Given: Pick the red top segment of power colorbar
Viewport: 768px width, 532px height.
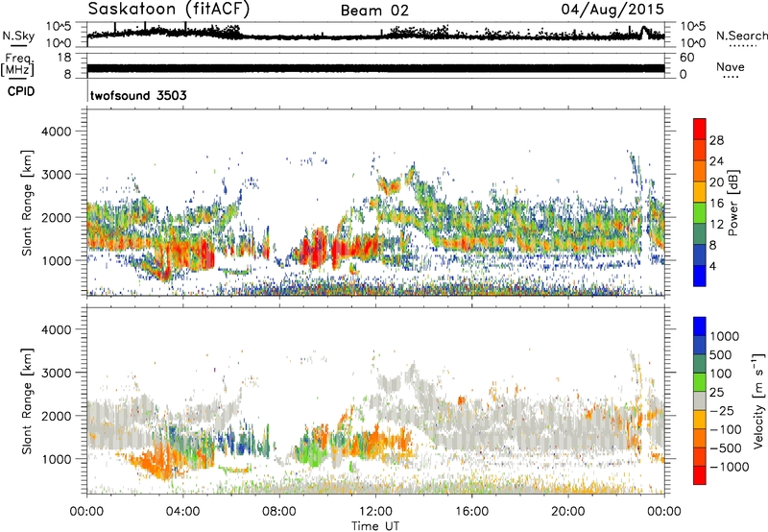Looking at the screenshot, I should point(700,129).
